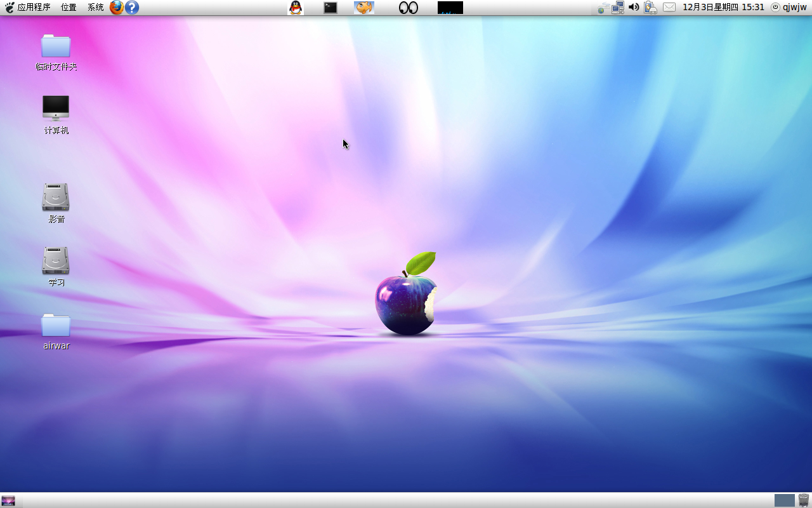Image resolution: width=812 pixels, height=508 pixels.
Task: Click the orange fish applet in panel
Action: (x=364, y=8)
